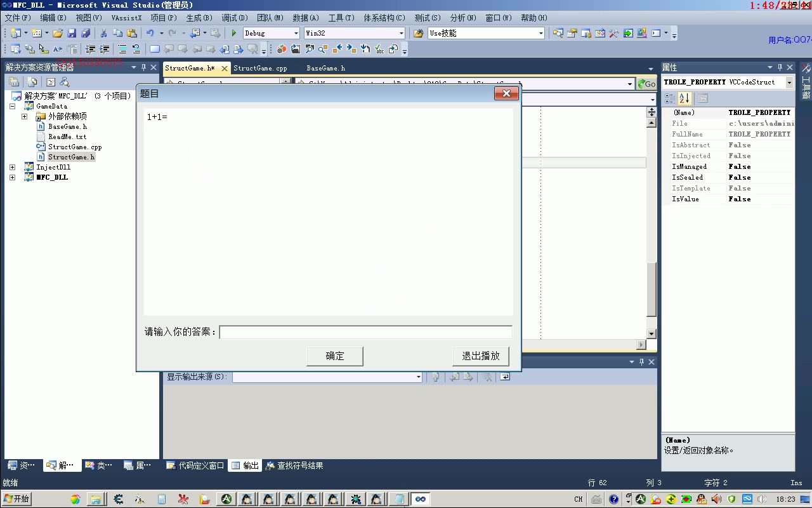Click the editor vertical scrollbar thumb
Viewport: 812px width, 508px height.
pos(652,289)
